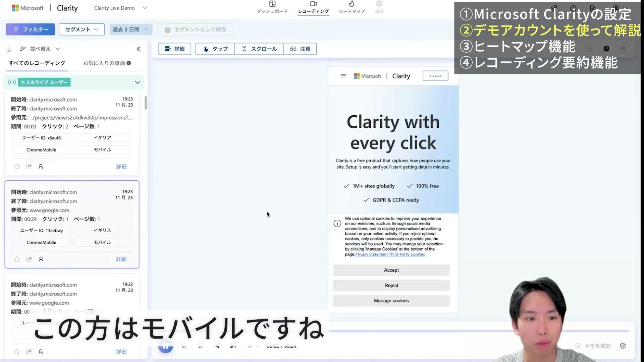Click the recordings list scrollbar
644x362 pixels.
146,103
